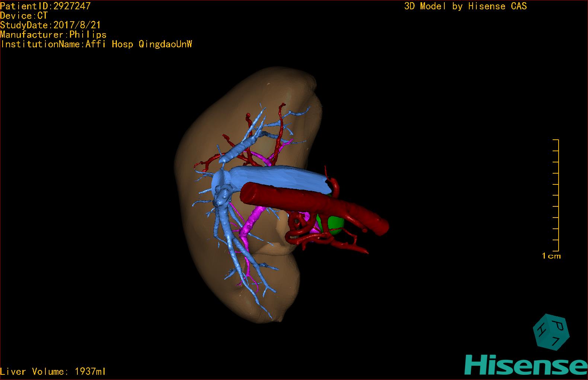Screen dimensions: 588x380
Task: Click the StudyDate:2017/8/21 label
Action: (x=50, y=25)
